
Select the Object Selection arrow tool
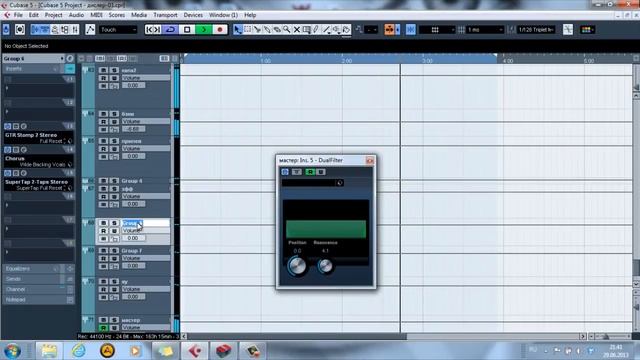238,29
